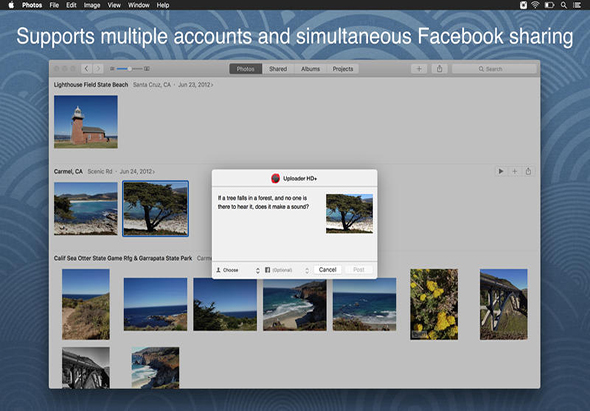
Task: Select the highlighted cypress tree photo
Action: tap(155, 209)
